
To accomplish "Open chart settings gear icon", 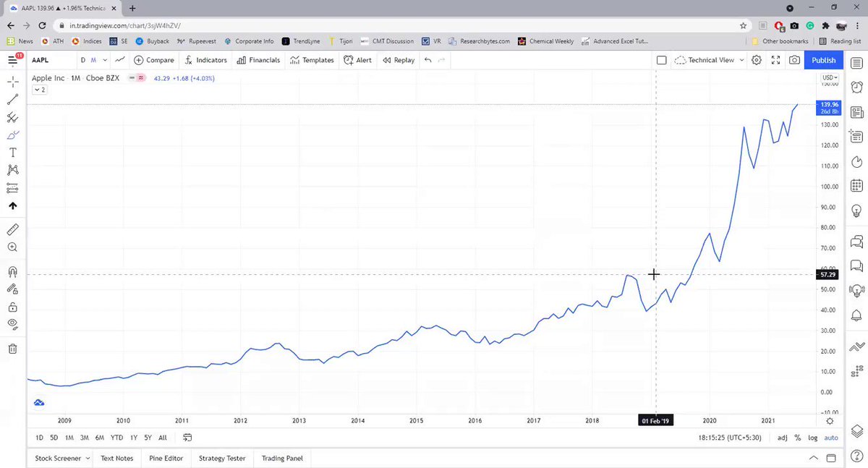I will pos(757,60).
